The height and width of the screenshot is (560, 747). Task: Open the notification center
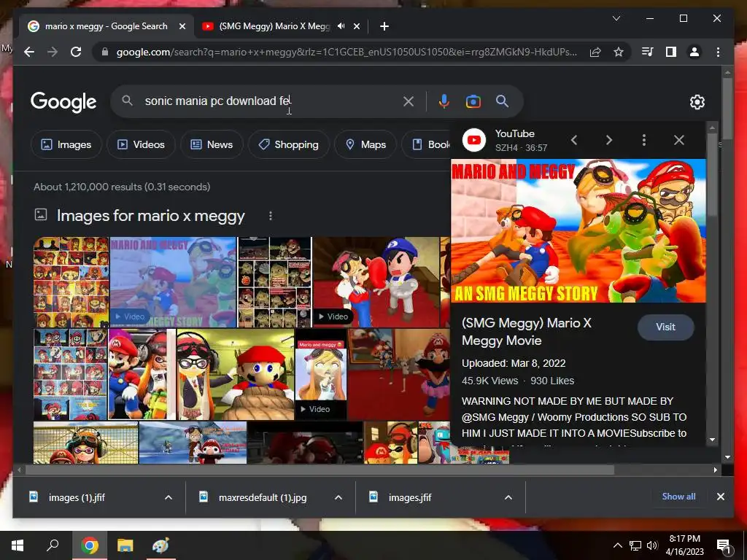tap(723, 545)
